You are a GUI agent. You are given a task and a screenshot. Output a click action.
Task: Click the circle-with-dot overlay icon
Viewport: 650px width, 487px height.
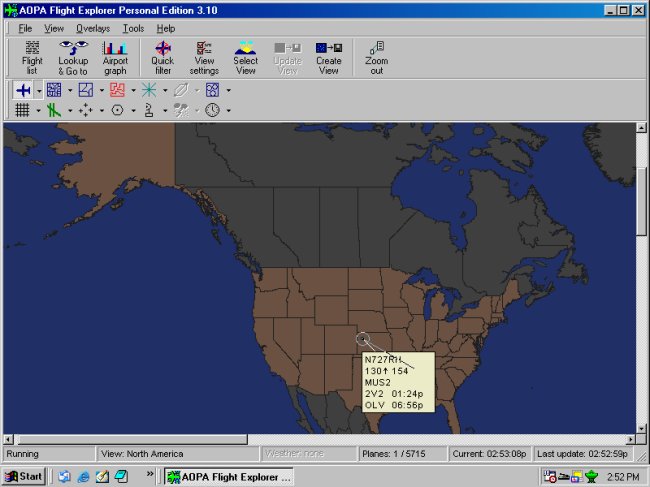117,110
